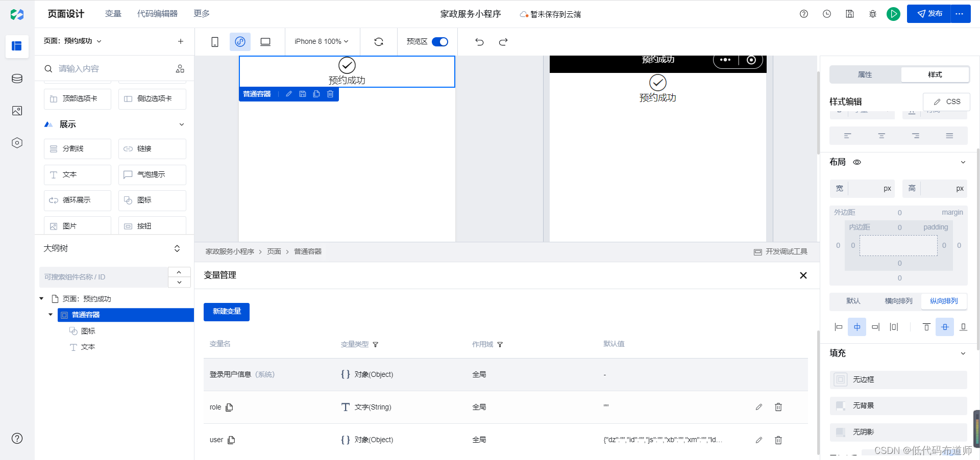Edit the selected container with pencil icon
Screen dimensions: 980x460
289,94
